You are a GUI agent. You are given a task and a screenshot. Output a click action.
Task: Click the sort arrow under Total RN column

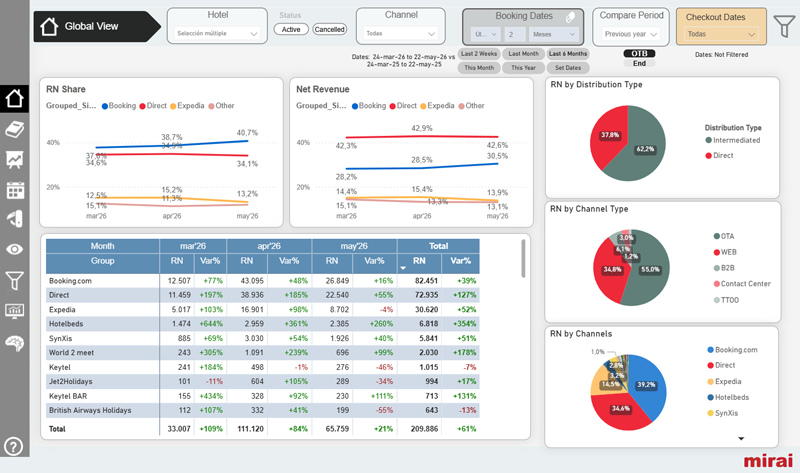403,268
